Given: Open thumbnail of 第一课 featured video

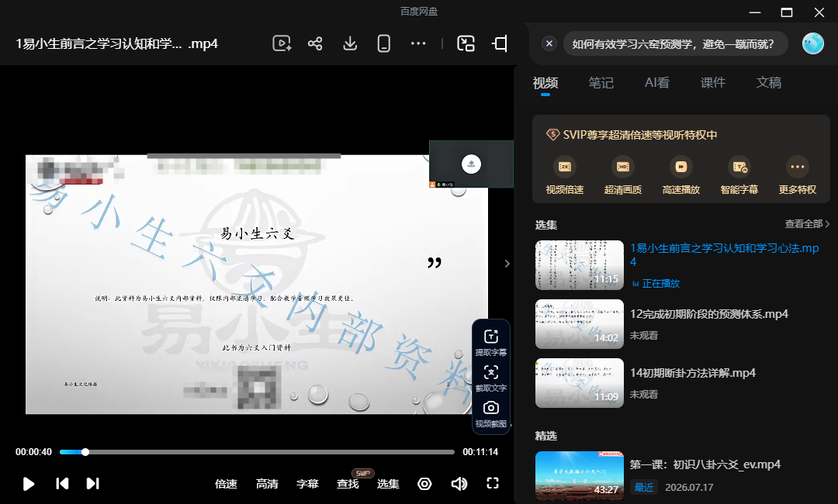Looking at the screenshot, I should [x=580, y=475].
